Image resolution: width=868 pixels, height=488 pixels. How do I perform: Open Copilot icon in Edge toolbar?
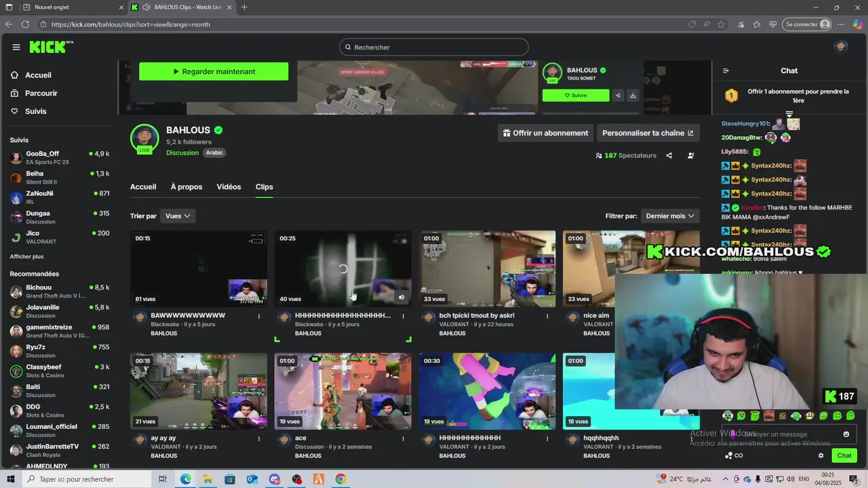[857, 24]
